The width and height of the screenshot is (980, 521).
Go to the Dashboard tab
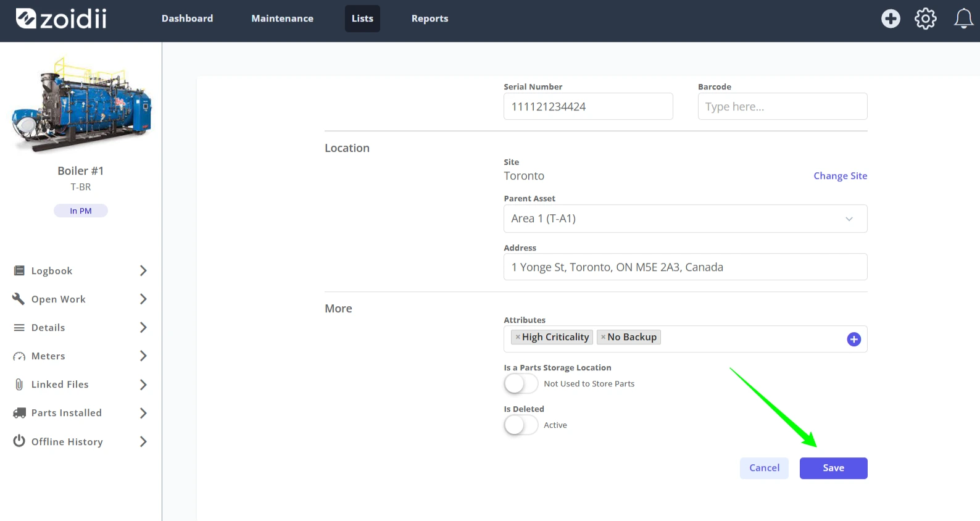187,19
